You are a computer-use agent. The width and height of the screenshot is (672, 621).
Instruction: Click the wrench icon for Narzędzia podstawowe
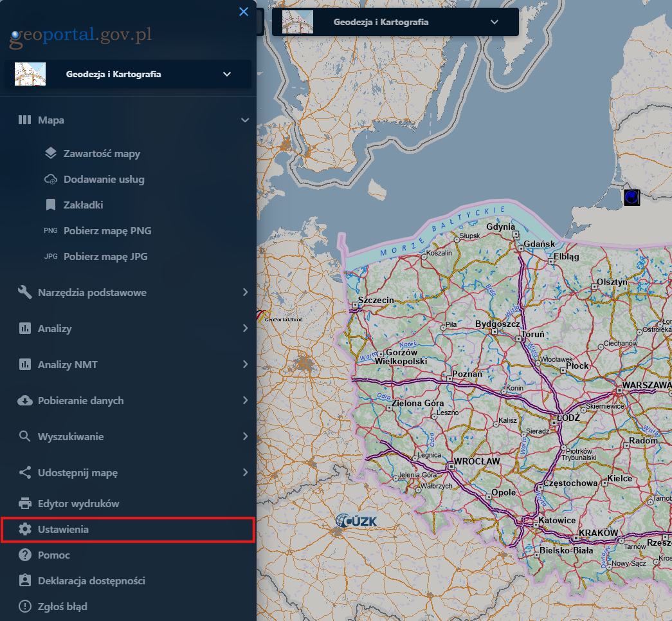[25, 293]
